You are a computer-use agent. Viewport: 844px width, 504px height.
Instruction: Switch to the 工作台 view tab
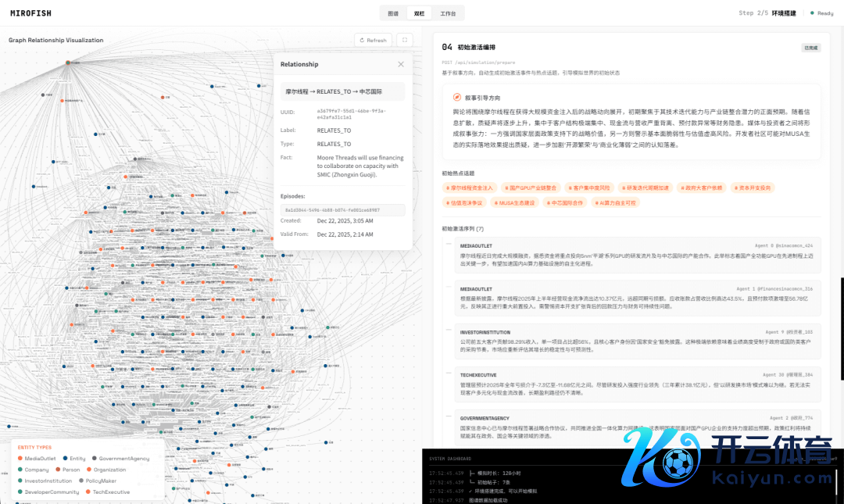448,13
